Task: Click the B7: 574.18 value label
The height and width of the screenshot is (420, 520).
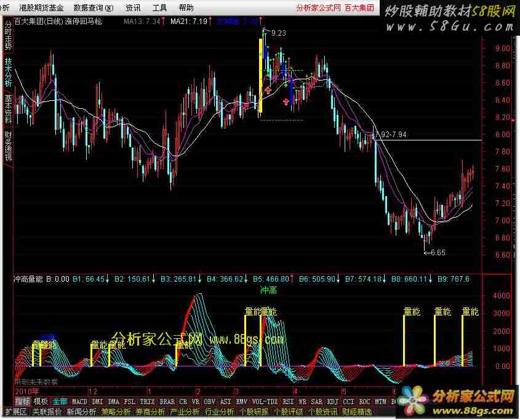Action: click(363, 279)
